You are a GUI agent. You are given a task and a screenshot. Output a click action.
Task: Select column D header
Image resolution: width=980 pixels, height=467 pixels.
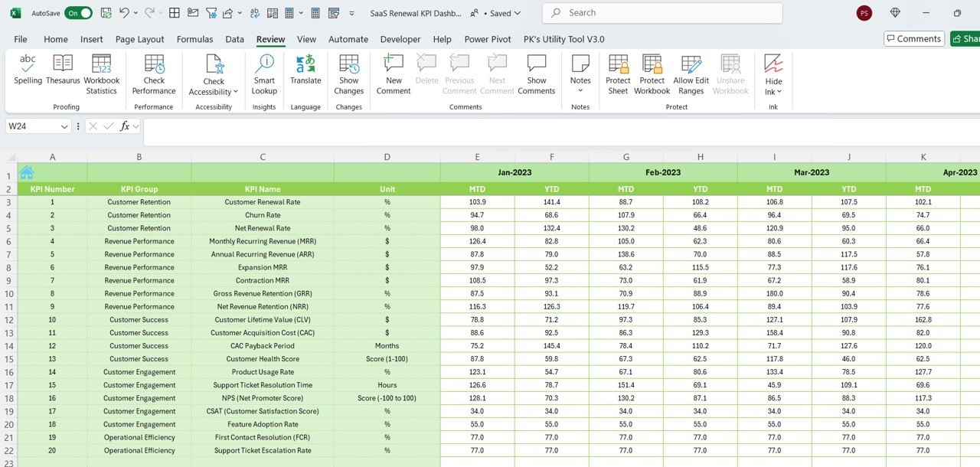(x=387, y=157)
